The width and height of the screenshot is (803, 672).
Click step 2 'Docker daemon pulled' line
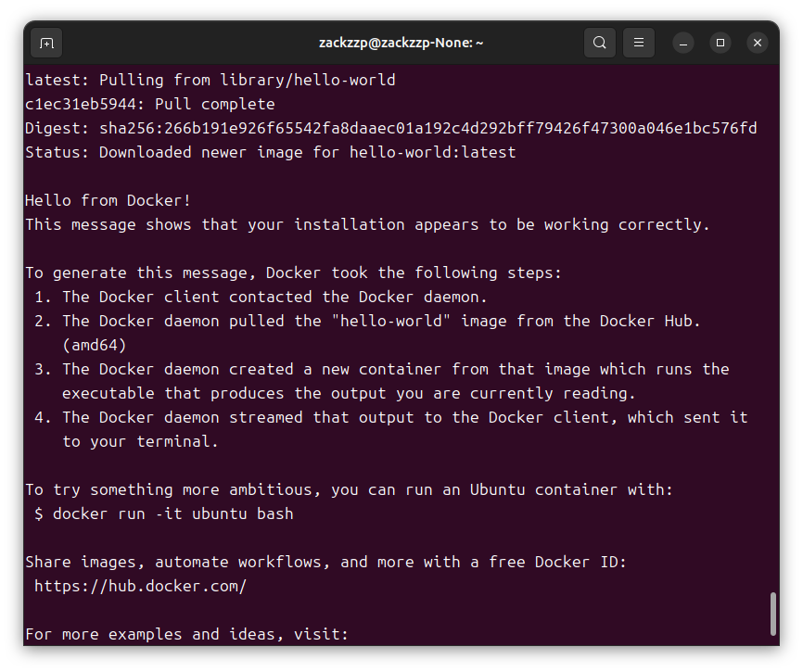click(367, 321)
